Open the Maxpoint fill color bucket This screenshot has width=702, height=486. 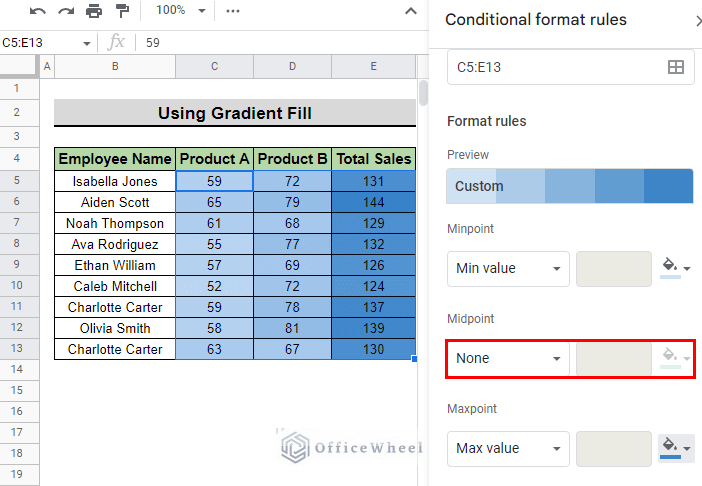676,448
